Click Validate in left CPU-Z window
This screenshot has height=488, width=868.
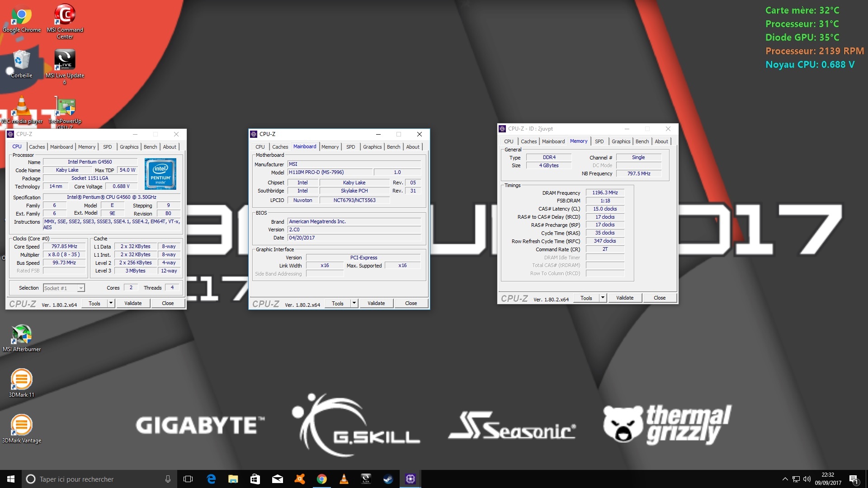[x=133, y=303]
